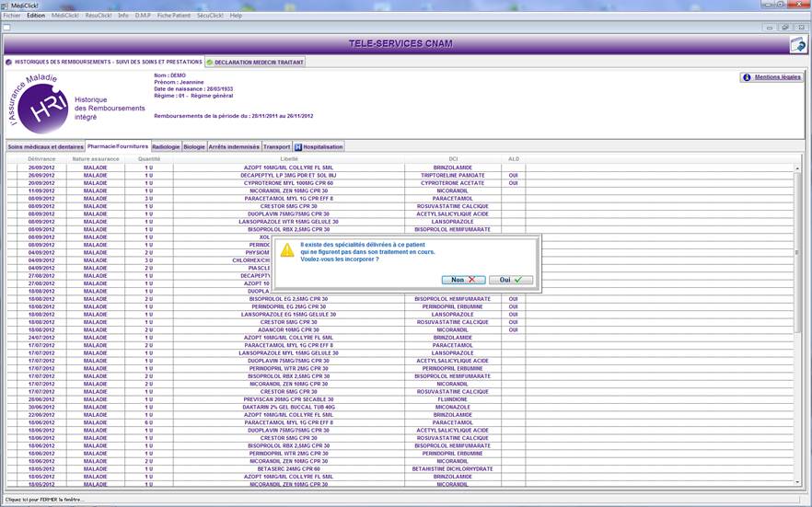This screenshot has height=507, width=812.
Task: Close the inner TELE-SERVICES child window
Action: point(801,28)
